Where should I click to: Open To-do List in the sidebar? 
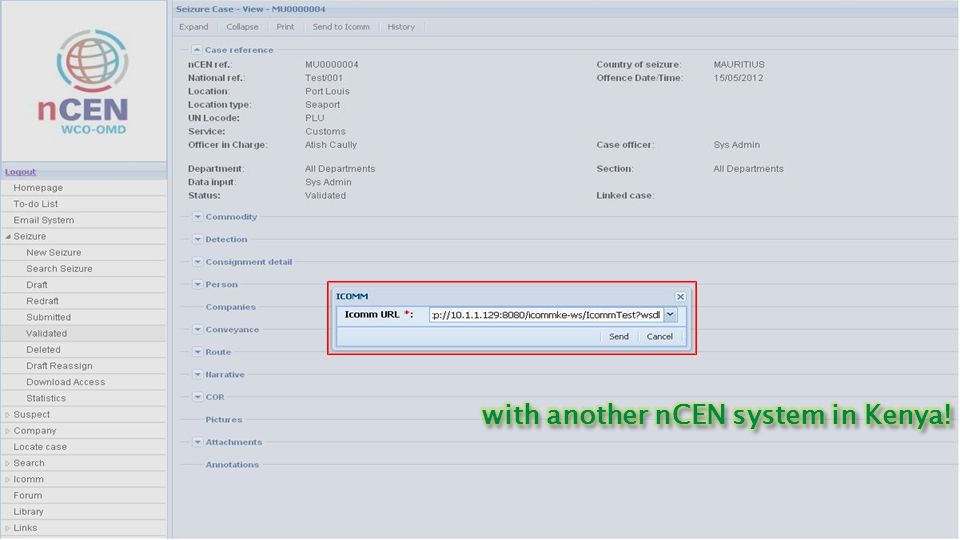click(x=36, y=204)
